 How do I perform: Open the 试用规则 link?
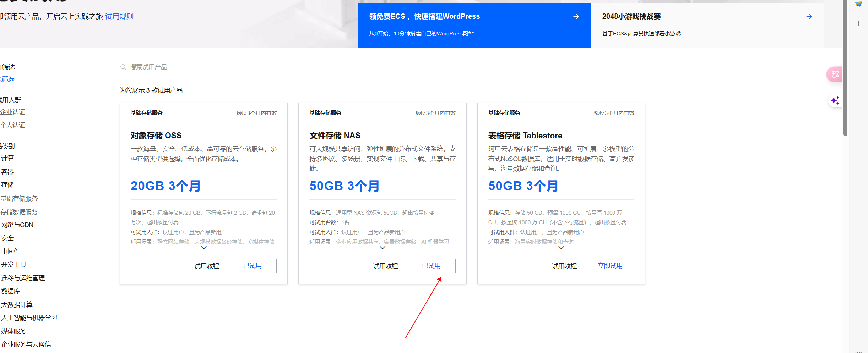point(119,17)
